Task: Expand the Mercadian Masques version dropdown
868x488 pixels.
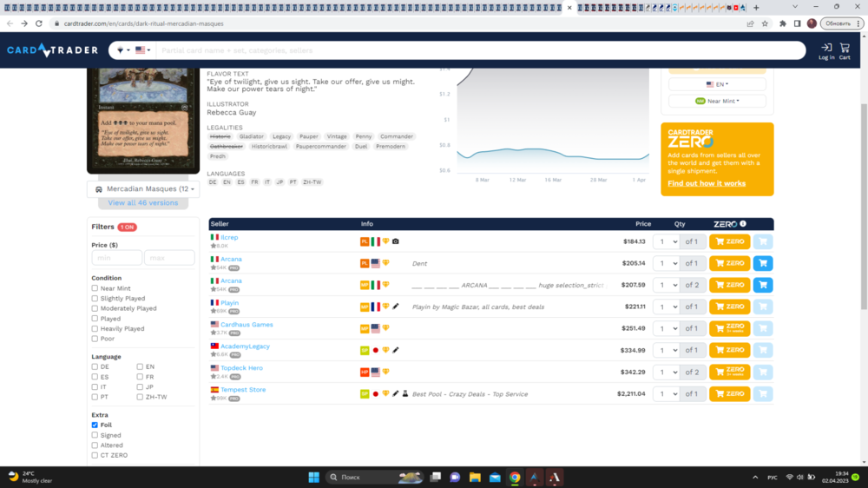Action: [143, 188]
